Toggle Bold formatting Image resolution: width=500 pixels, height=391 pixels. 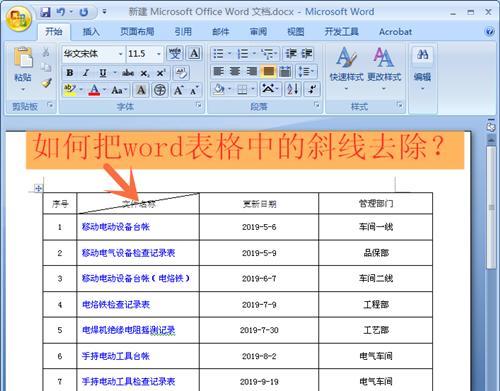click(x=70, y=73)
